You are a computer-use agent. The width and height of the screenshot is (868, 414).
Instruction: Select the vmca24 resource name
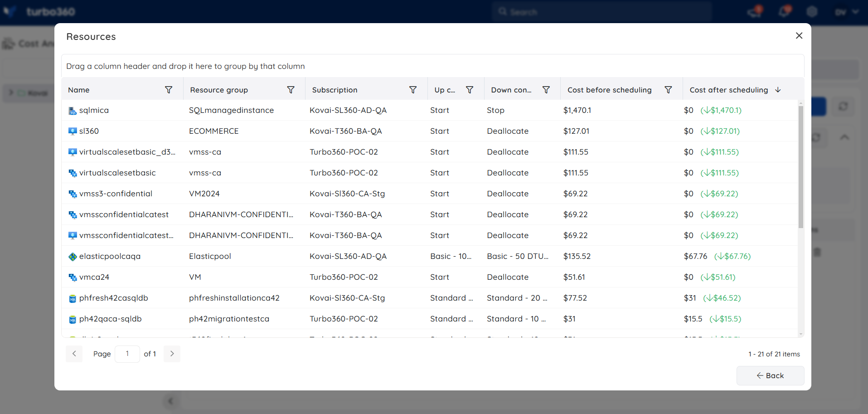[x=94, y=277]
